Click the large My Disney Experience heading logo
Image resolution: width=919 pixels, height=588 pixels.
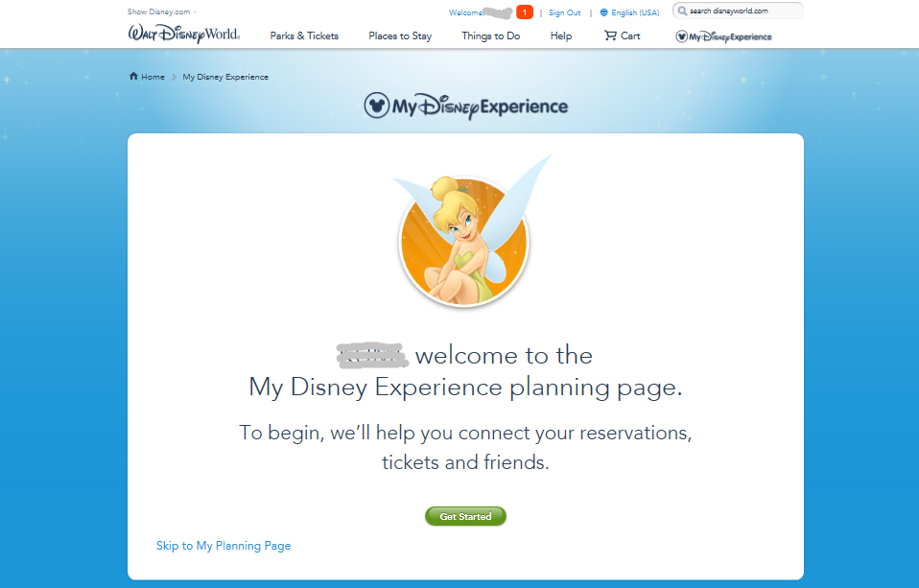pyautogui.click(x=466, y=106)
